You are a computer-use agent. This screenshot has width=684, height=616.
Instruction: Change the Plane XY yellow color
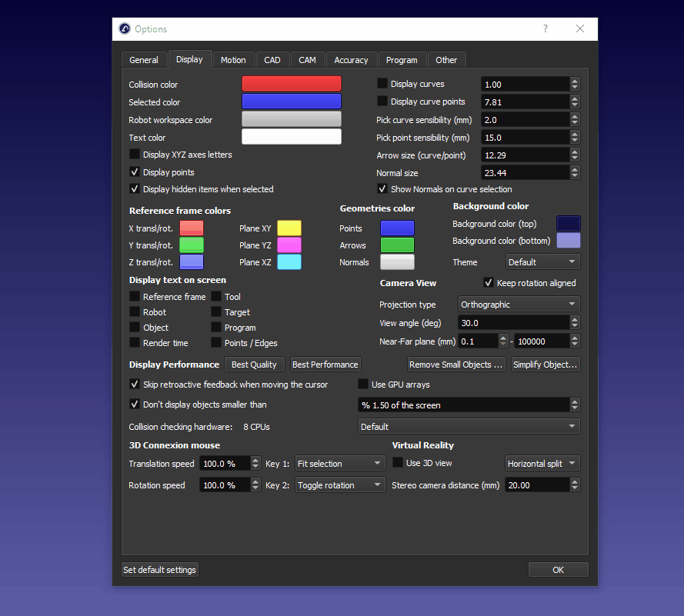coord(289,228)
